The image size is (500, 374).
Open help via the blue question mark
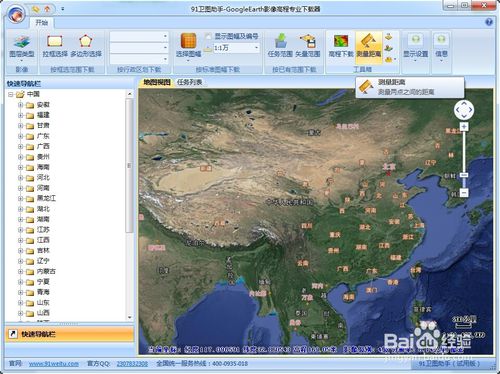(x=489, y=22)
